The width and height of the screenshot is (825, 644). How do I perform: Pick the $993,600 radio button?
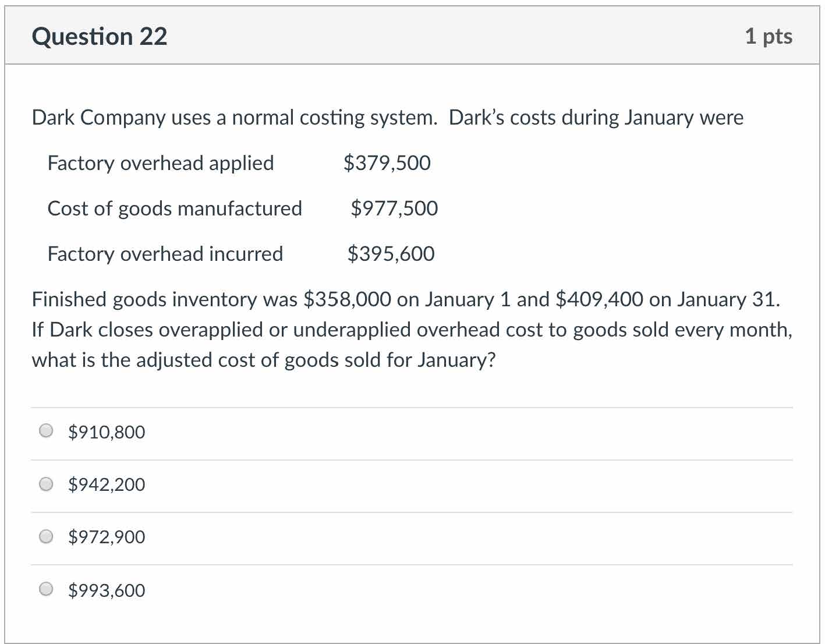(x=46, y=589)
